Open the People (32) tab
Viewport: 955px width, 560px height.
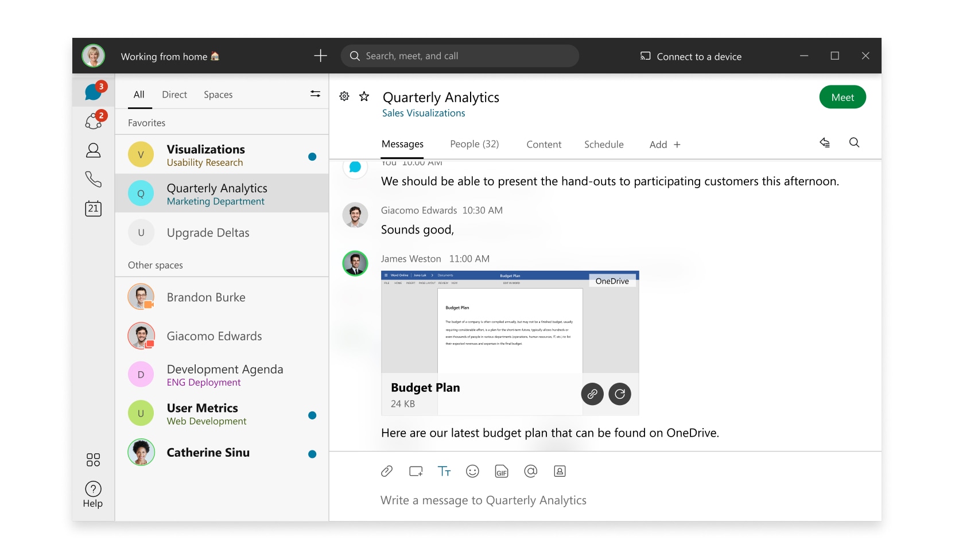(x=475, y=145)
